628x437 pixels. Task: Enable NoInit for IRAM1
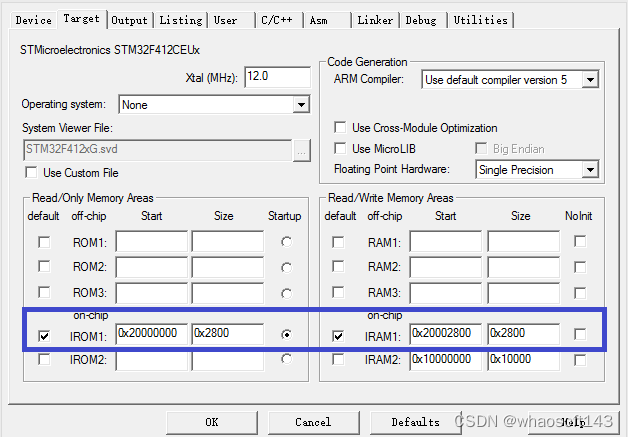coord(580,334)
